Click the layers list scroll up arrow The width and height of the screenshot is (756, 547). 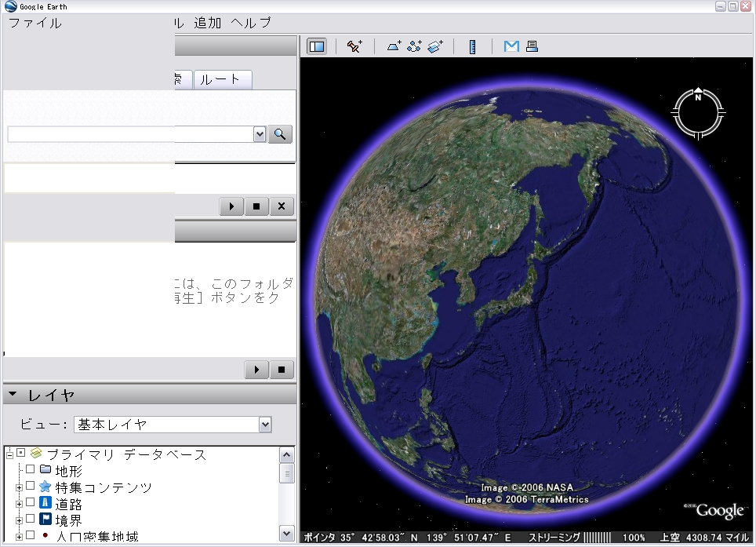point(287,455)
